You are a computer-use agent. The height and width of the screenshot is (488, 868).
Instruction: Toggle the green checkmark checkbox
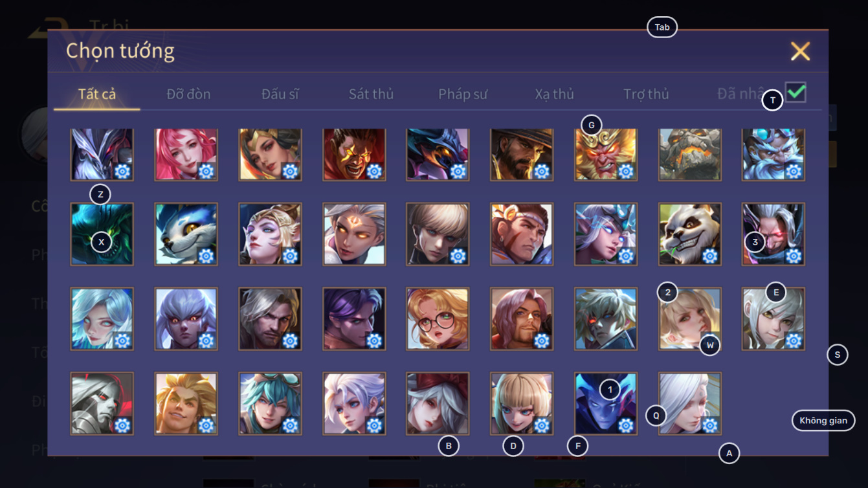[796, 92]
